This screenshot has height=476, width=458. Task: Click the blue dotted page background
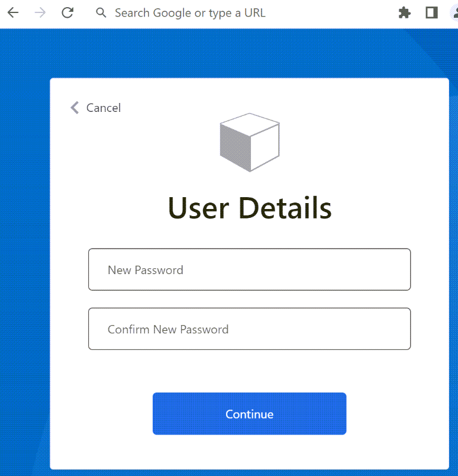(24, 237)
